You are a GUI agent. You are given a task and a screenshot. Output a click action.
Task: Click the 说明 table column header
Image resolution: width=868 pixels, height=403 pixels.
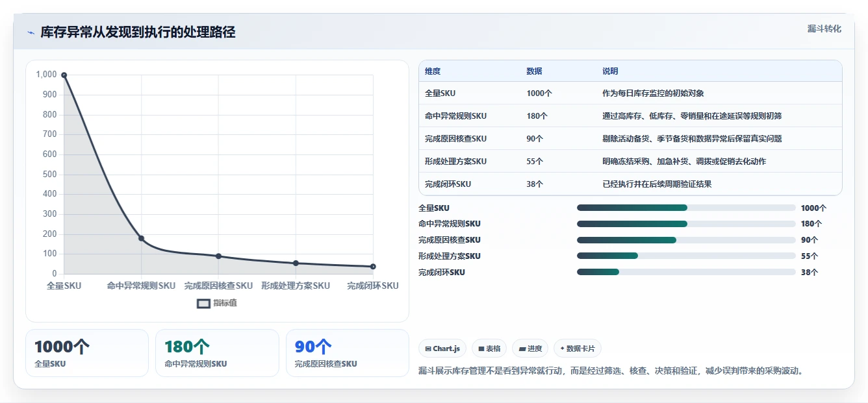pyautogui.click(x=610, y=71)
